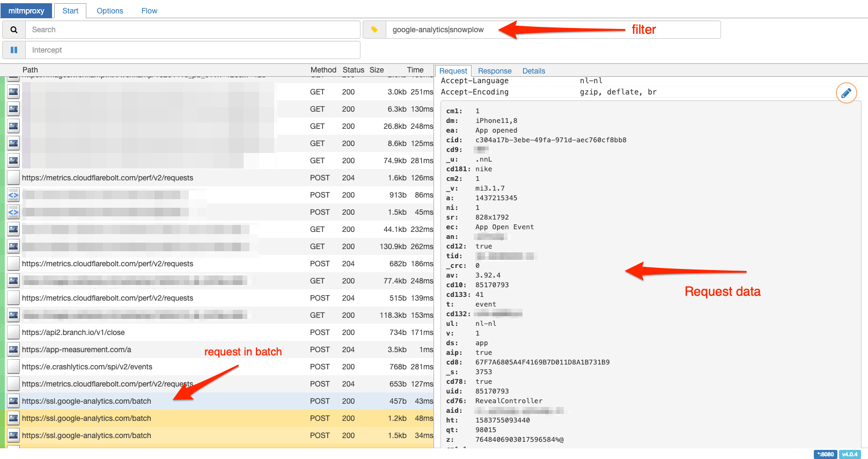868x459 pixels.
Task: Focus the Intercept input field
Action: [193, 50]
